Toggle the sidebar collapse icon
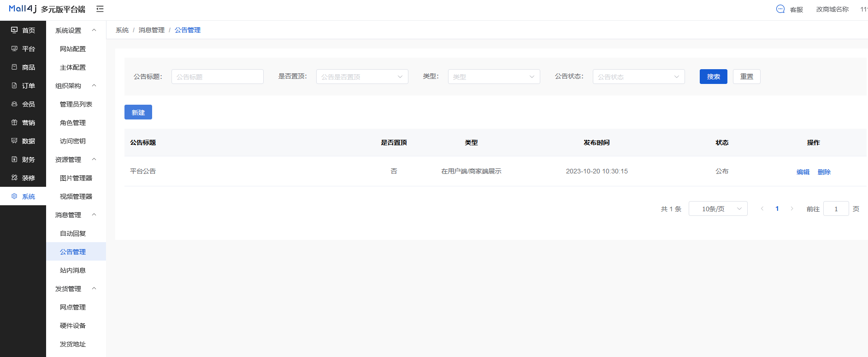This screenshot has width=868, height=357. [x=100, y=9]
